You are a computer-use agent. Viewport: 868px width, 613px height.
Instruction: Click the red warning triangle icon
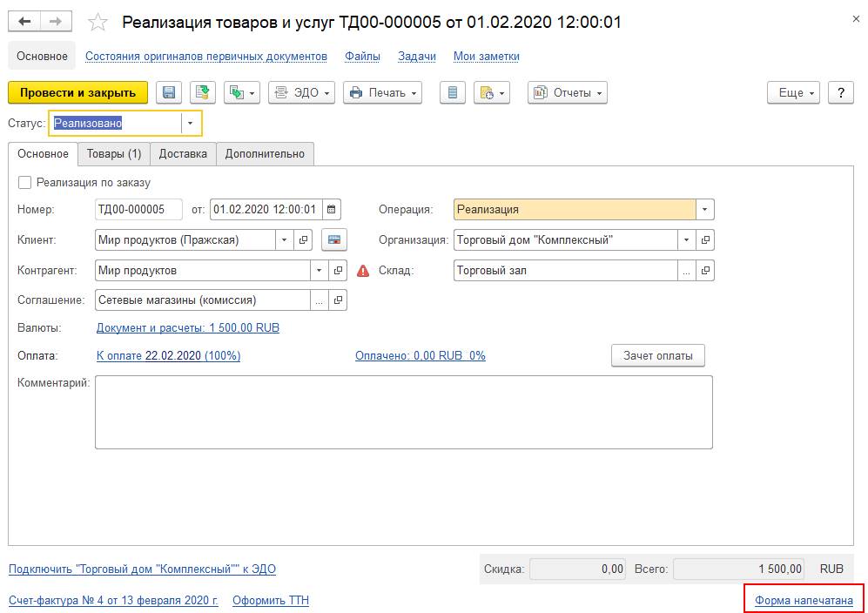point(362,271)
